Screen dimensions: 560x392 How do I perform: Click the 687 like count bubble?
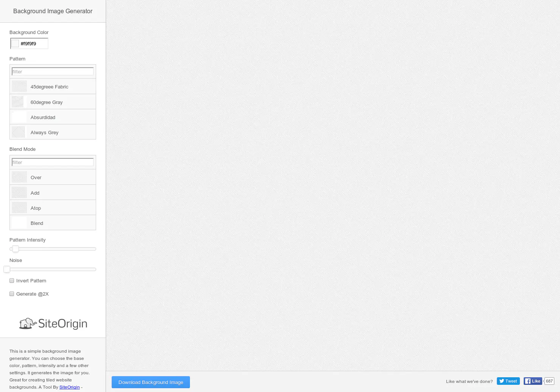549,381
